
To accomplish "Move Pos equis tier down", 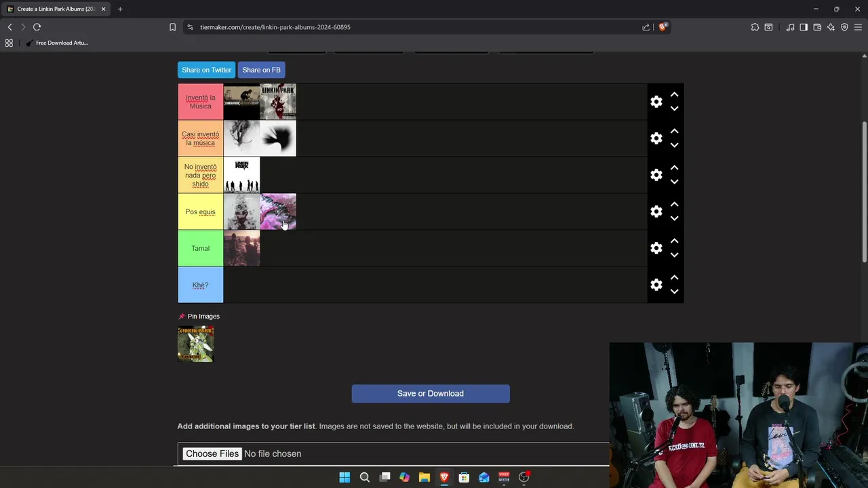I will coord(674,218).
